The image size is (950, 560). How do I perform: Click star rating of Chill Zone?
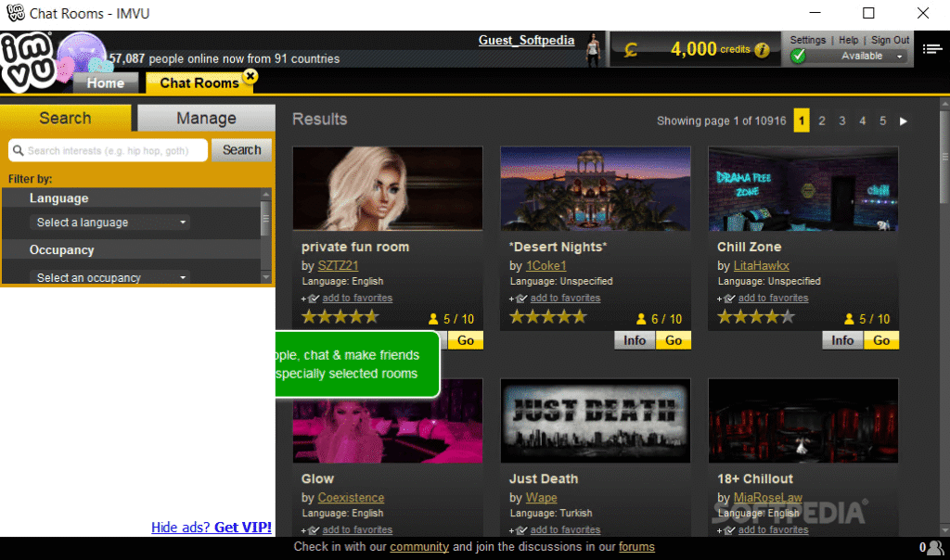pos(756,317)
